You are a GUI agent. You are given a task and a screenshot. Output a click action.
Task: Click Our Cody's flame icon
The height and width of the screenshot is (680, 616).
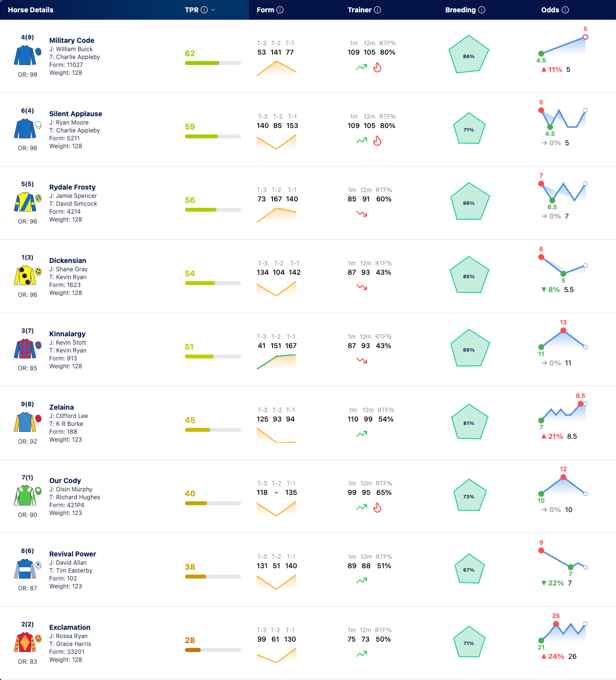coord(377,507)
